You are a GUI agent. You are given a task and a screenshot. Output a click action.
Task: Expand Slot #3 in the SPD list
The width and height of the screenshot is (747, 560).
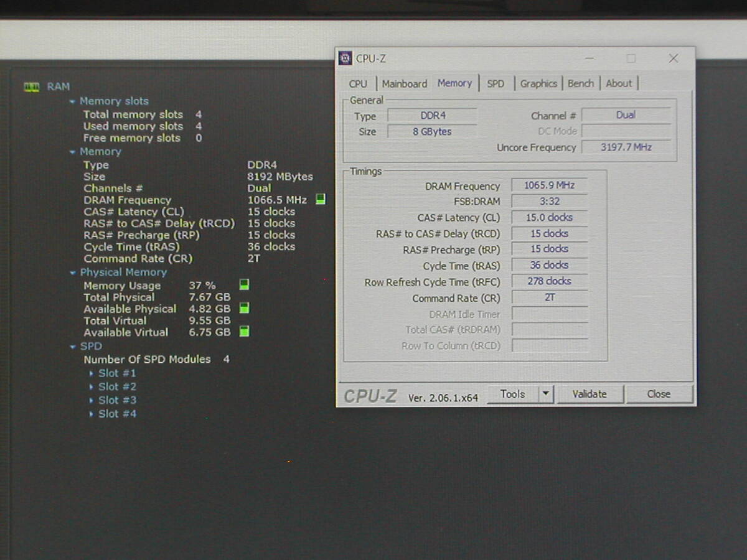tap(92, 400)
